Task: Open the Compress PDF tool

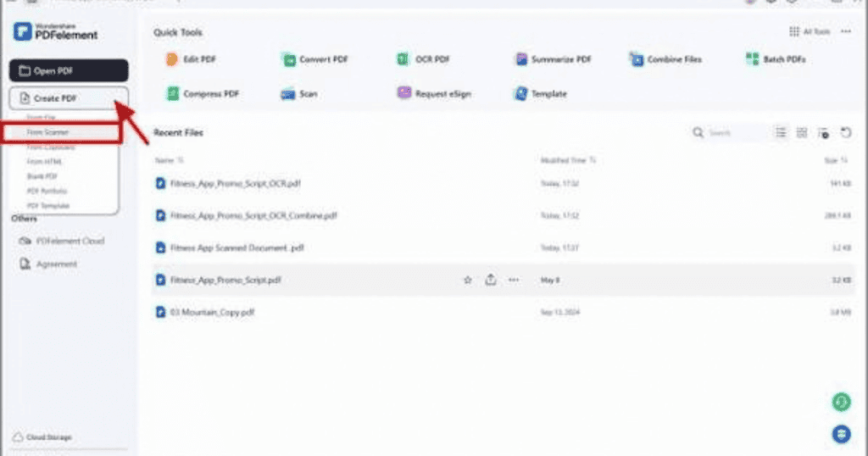Action: pos(203,93)
